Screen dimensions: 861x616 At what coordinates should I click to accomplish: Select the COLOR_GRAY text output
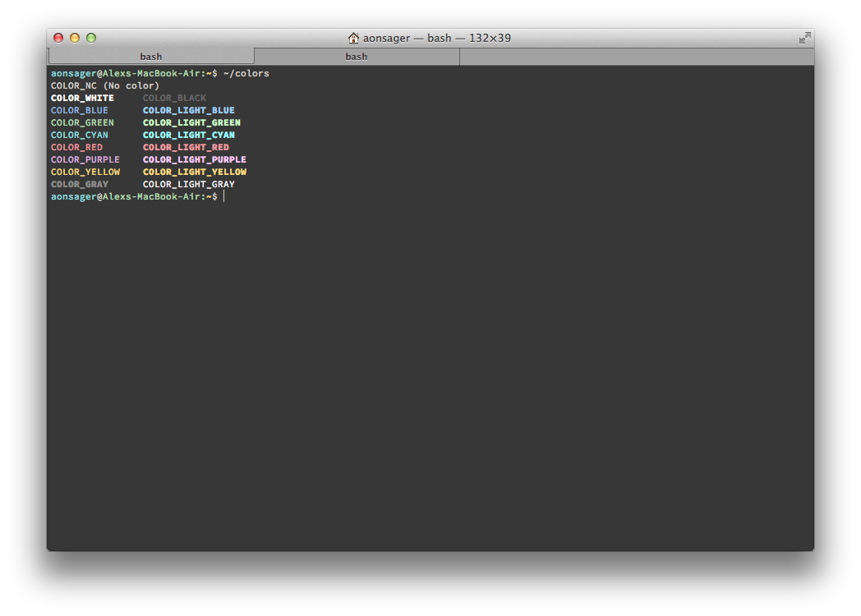pos(80,184)
